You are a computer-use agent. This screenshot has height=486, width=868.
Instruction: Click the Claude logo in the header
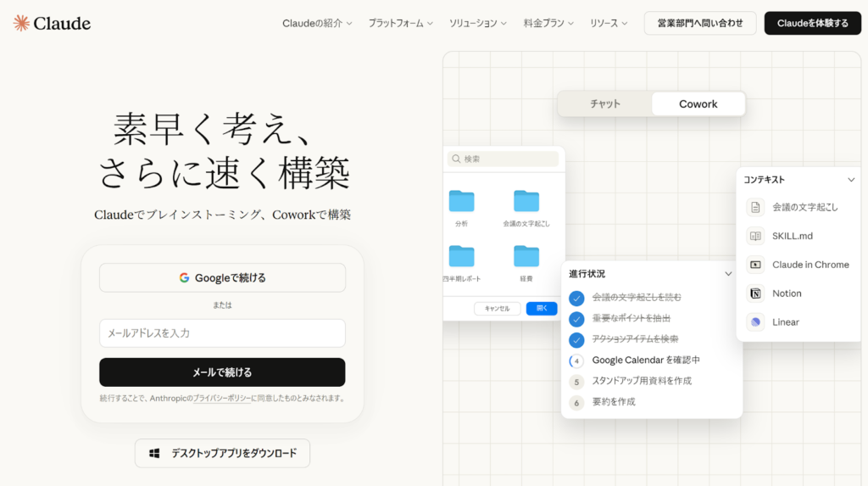(x=53, y=23)
